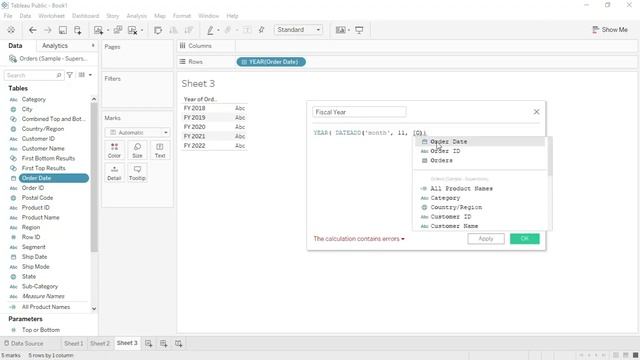The image size is (640, 360).
Task: Open the Worksheet menu
Action: coord(51,16)
